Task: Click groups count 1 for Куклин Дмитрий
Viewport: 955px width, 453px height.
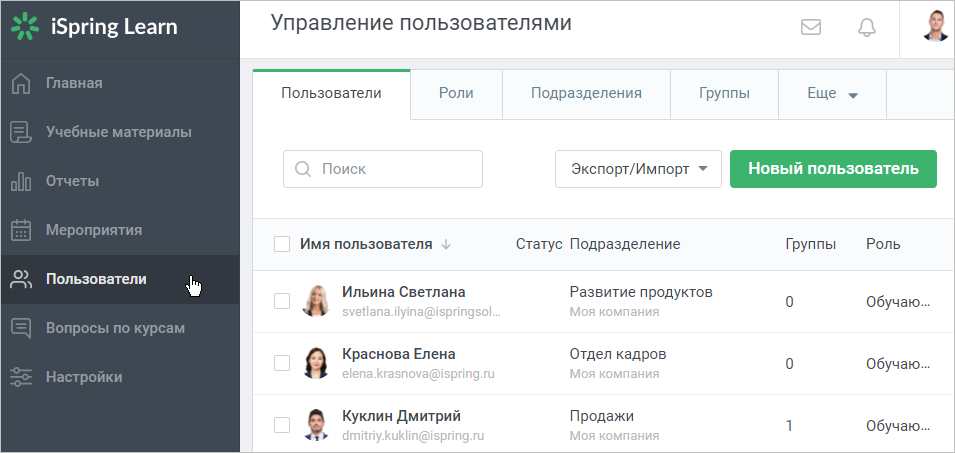Action: (789, 426)
